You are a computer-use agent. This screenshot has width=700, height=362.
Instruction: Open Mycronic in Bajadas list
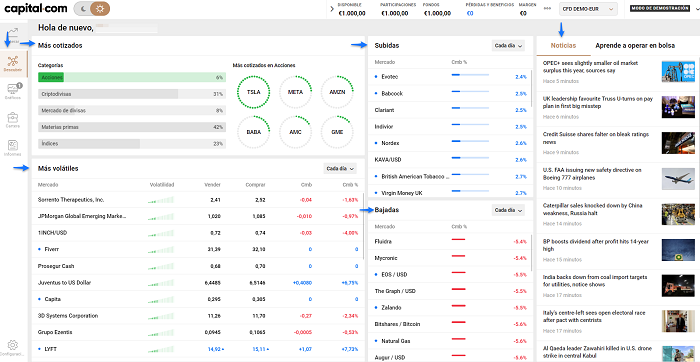pos(449,258)
